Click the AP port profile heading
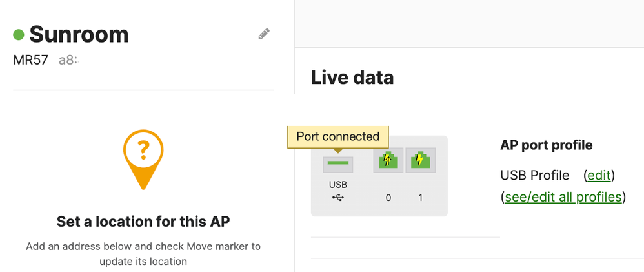 (546, 145)
